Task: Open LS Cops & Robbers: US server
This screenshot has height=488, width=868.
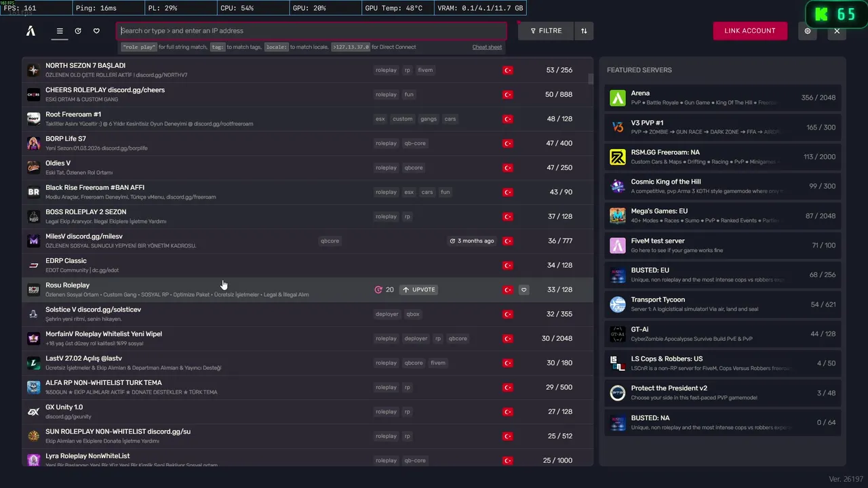Action: tap(723, 363)
